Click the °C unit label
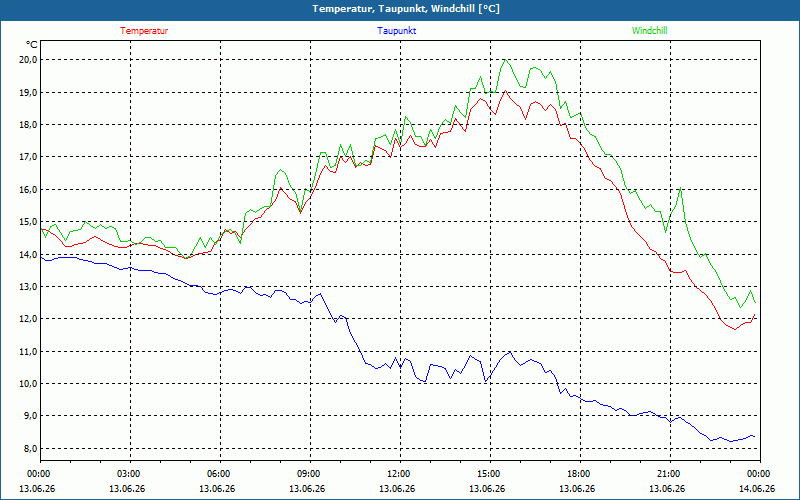This screenshot has width=800, height=500. 32,44
